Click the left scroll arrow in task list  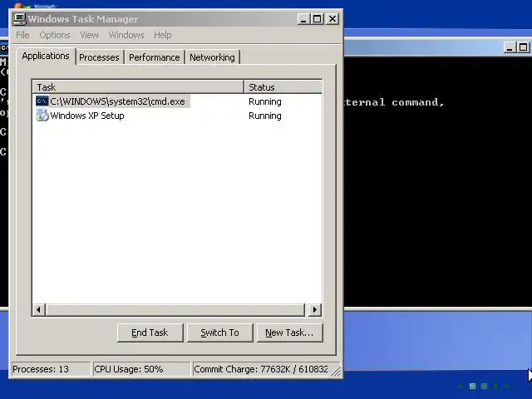click(x=39, y=309)
